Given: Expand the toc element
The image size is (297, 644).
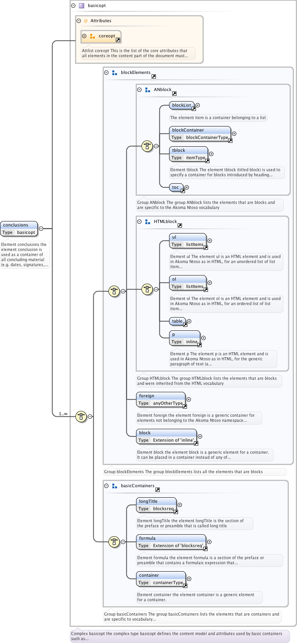Looking at the screenshot, I should [x=187, y=187].
